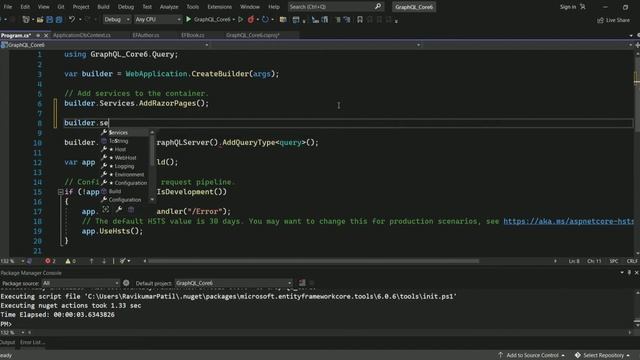Open package manager settings gear icon
The height and width of the screenshot is (360, 640).
pos(126,283)
